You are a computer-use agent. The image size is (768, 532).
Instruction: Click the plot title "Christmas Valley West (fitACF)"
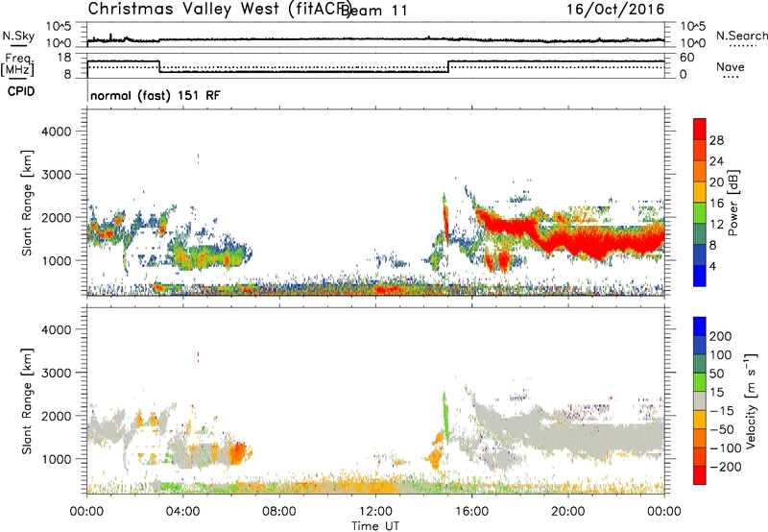pyautogui.click(x=219, y=10)
